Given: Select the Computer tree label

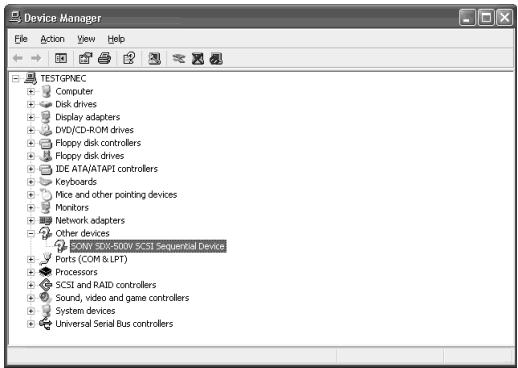Looking at the screenshot, I should pos(74,91).
